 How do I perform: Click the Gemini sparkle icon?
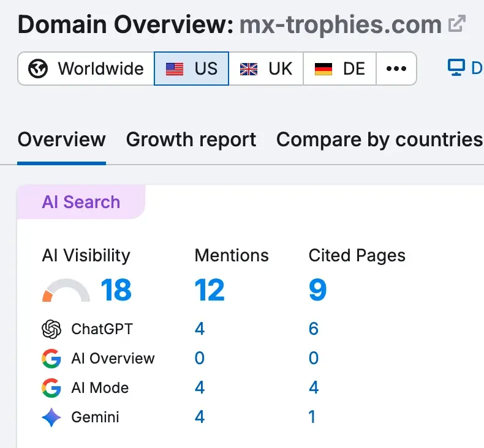(x=51, y=417)
